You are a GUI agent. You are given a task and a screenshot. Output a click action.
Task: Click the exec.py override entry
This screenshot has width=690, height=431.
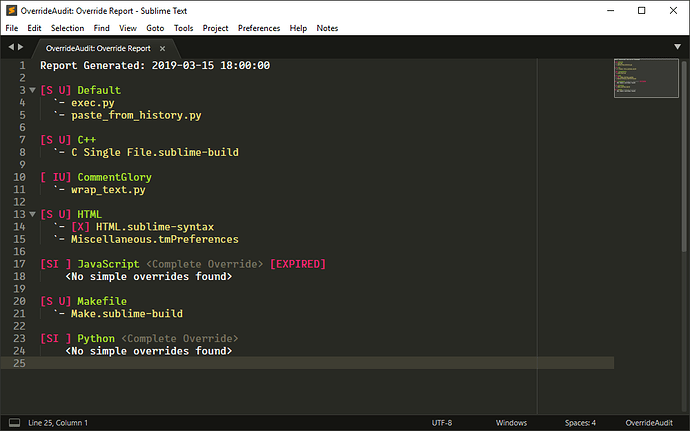[93, 103]
